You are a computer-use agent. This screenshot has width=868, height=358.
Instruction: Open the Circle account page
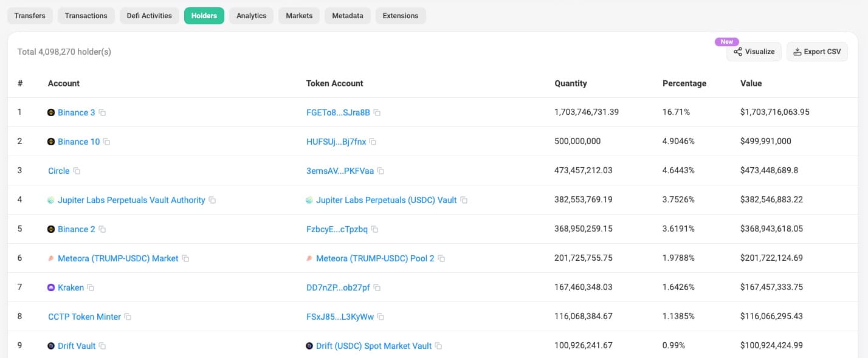[x=59, y=171]
